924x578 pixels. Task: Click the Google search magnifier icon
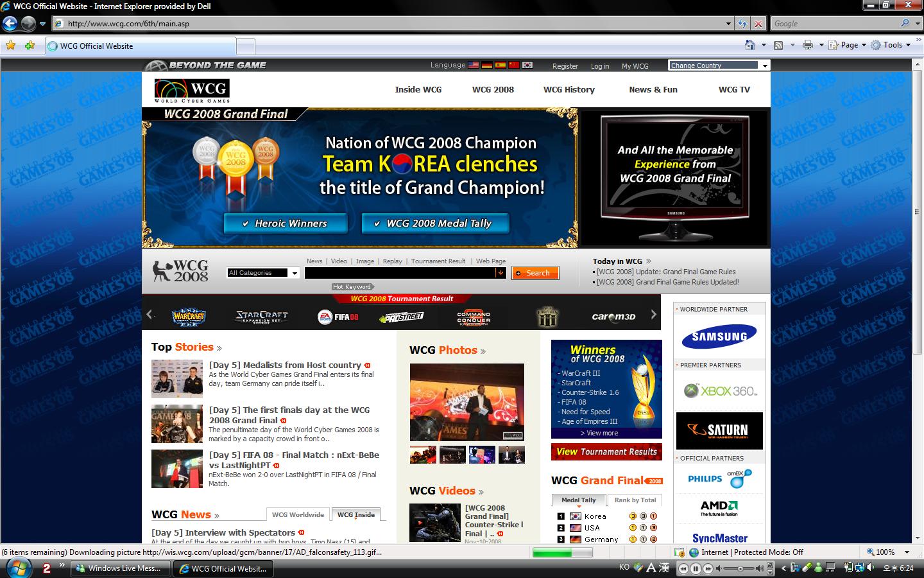[x=905, y=23]
